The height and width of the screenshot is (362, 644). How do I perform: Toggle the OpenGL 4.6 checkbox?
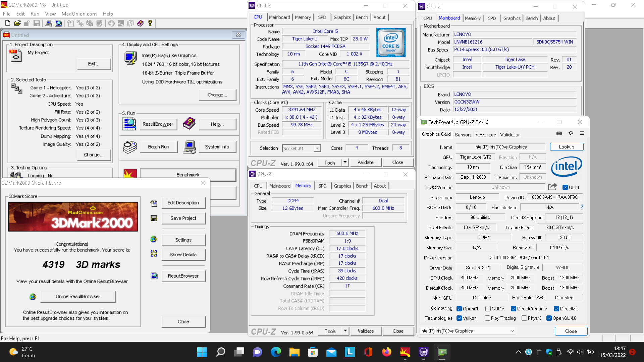[549, 318]
